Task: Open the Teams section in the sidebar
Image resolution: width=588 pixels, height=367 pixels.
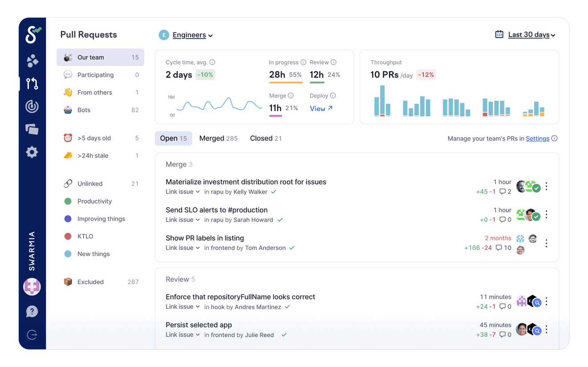Action: (x=32, y=61)
